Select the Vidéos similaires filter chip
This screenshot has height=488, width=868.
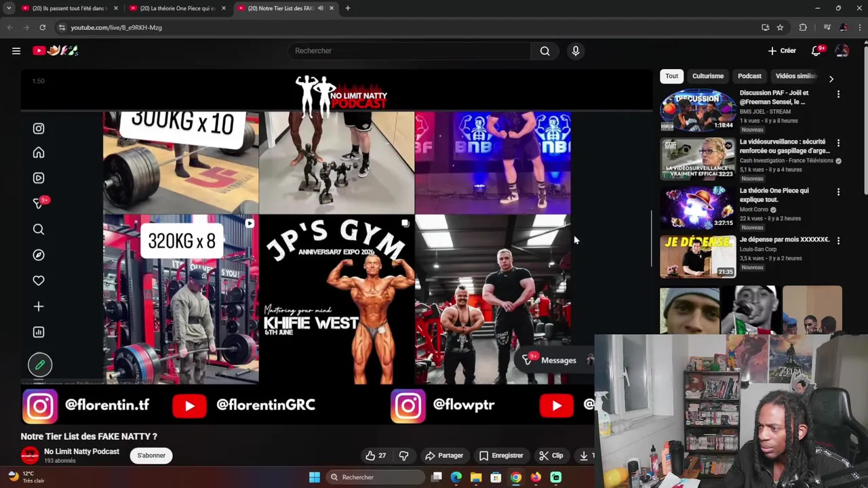795,76
